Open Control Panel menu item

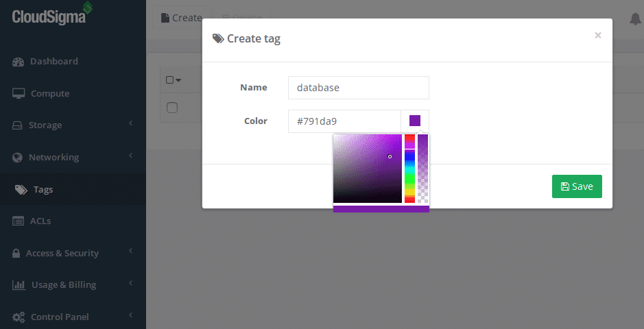point(60,317)
